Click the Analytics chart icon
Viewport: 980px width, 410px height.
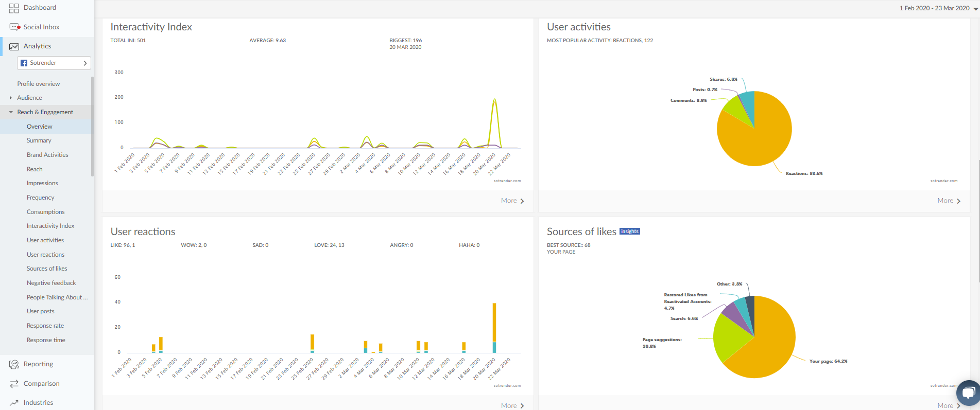click(x=14, y=46)
